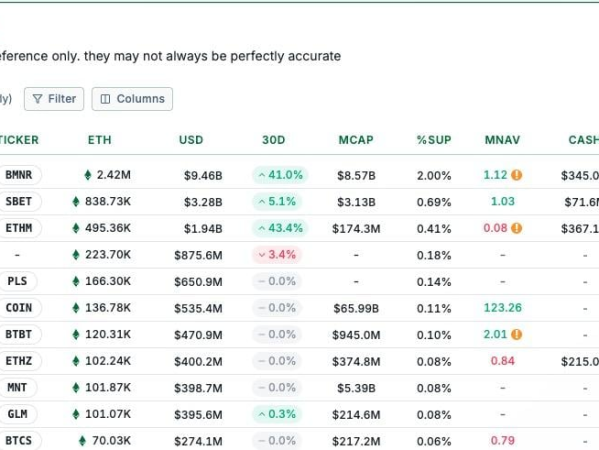Screen dimensions: 599x450
Task: Click the Ethereum icon beside 2.42M
Action: (x=88, y=175)
